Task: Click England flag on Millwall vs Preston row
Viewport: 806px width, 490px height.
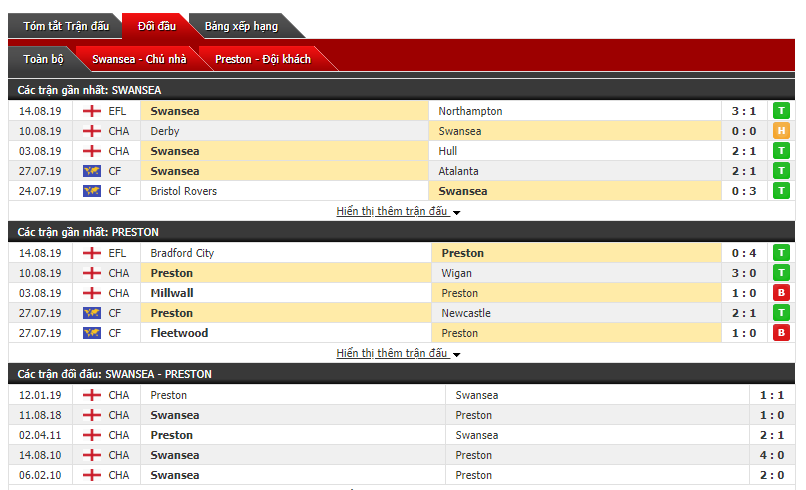Action: point(91,293)
